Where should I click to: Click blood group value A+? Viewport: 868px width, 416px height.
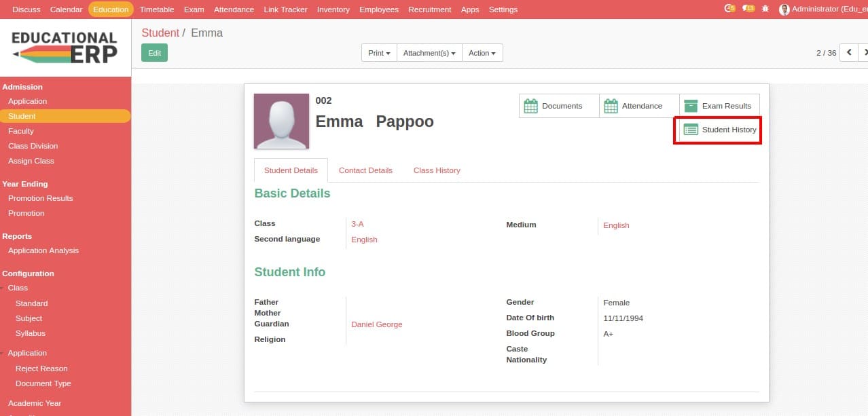[609, 334]
